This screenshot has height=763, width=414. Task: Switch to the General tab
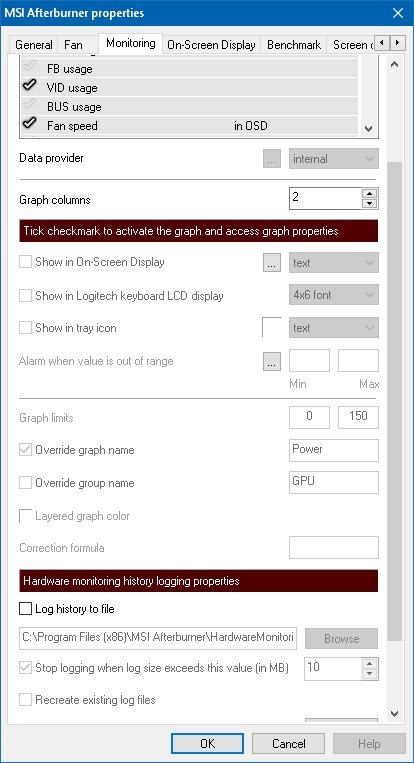[x=34, y=45]
